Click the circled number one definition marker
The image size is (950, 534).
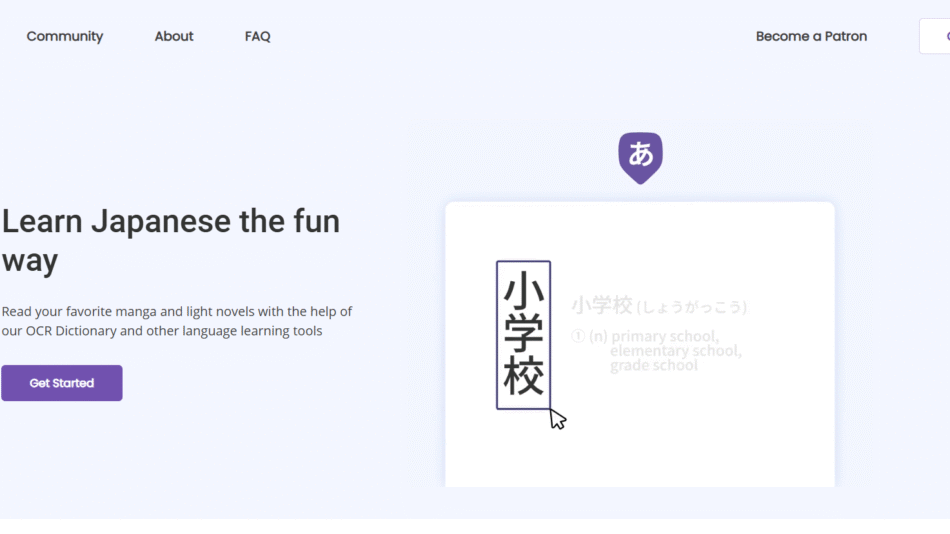pyautogui.click(x=577, y=336)
